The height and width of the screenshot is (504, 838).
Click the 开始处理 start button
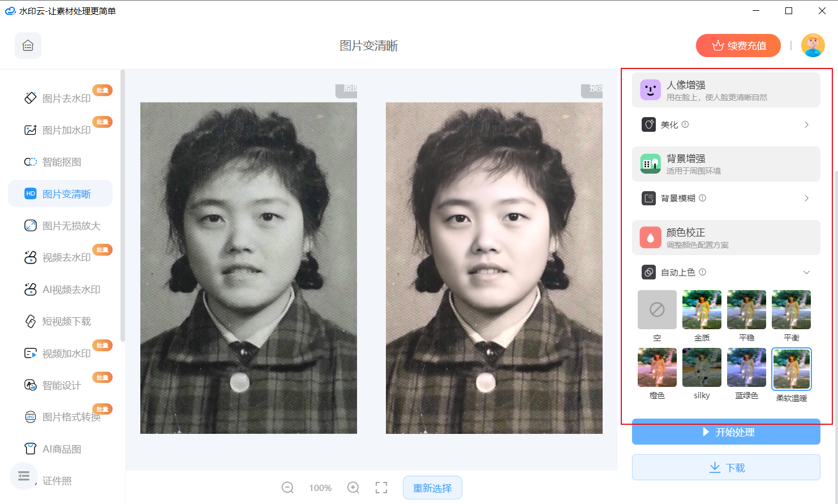(726, 432)
